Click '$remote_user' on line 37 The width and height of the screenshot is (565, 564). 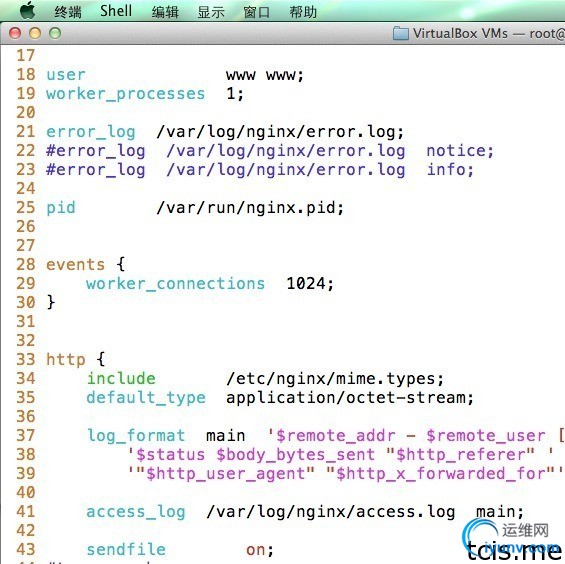click(486, 436)
